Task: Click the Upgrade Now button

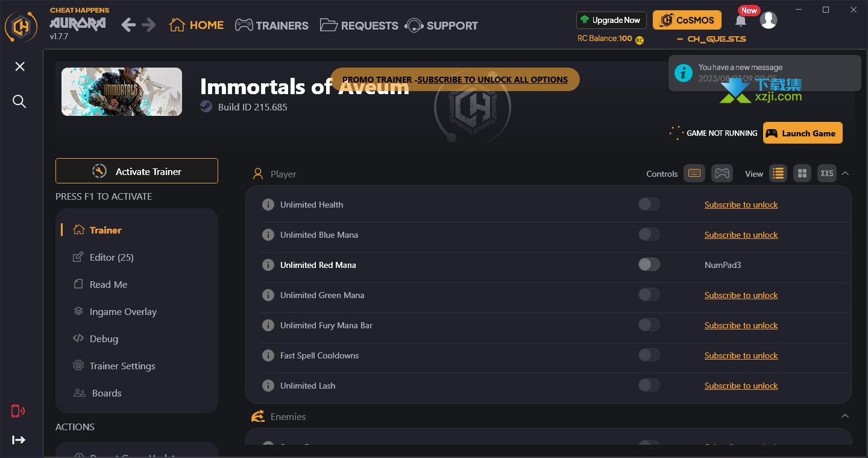Action: pyautogui.click(x=611, y=20)
